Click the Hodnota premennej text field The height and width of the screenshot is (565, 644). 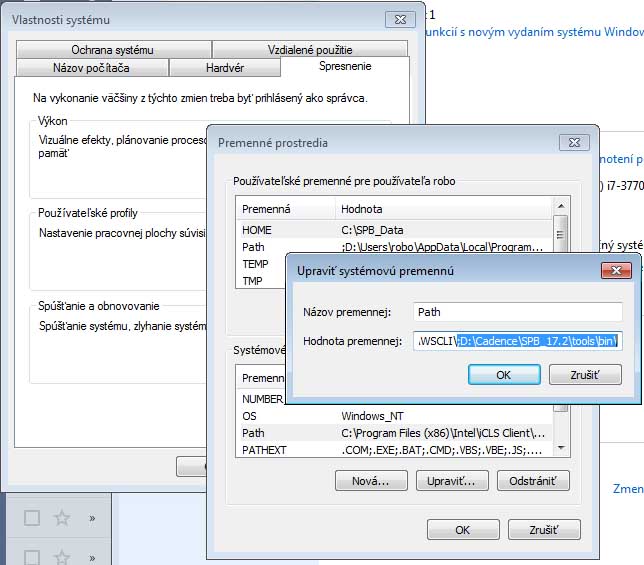[x=517, y=342]
